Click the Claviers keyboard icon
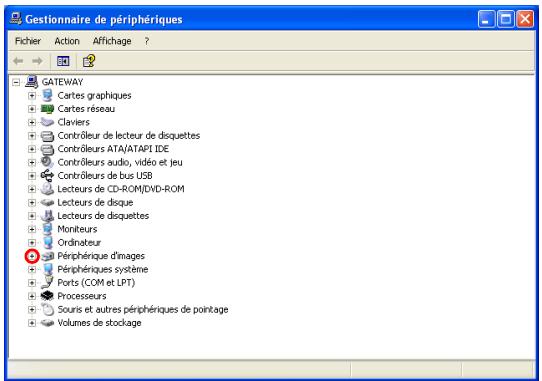The width and height of the screenshot is (542, 381). click(47, 122)
